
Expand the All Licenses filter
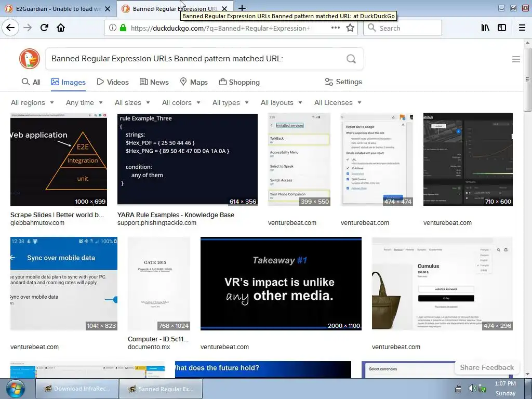click(338, 102)
